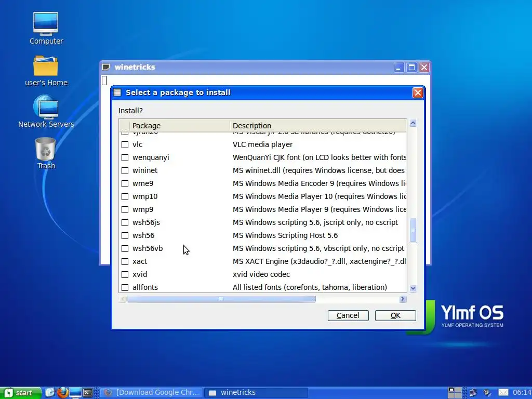Click the clock showing 06:14
532x399 pixels.
click(522, 393)
